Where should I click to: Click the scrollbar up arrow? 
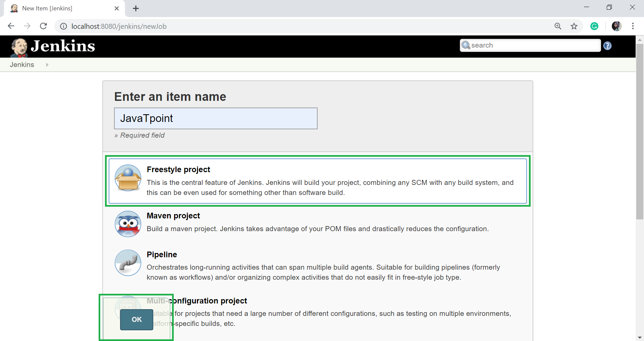point(640,40)
